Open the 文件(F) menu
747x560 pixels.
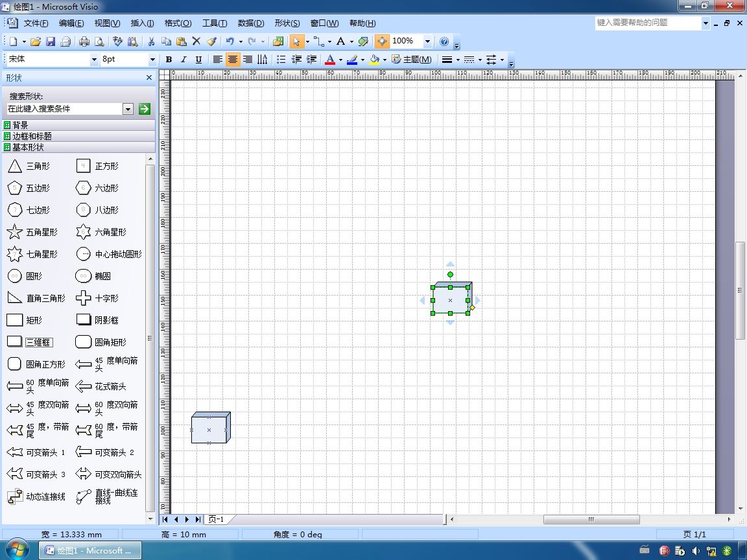pos(36,23)
